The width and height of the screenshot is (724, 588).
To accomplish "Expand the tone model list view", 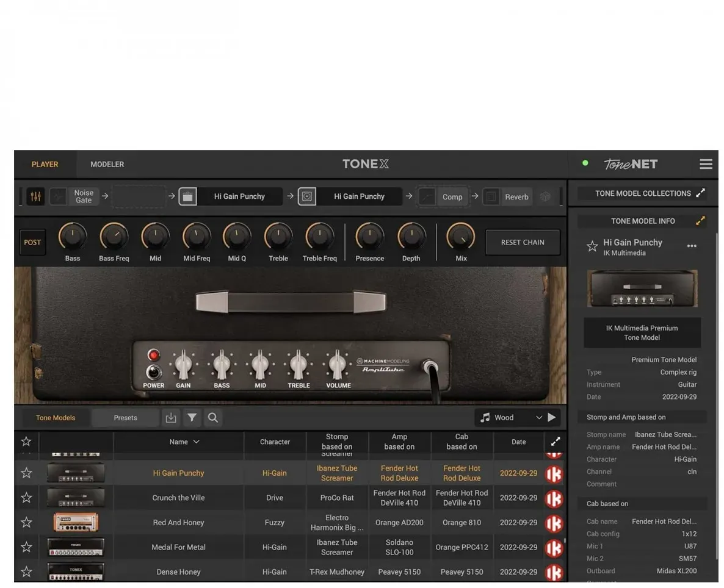I will (556, 442).
